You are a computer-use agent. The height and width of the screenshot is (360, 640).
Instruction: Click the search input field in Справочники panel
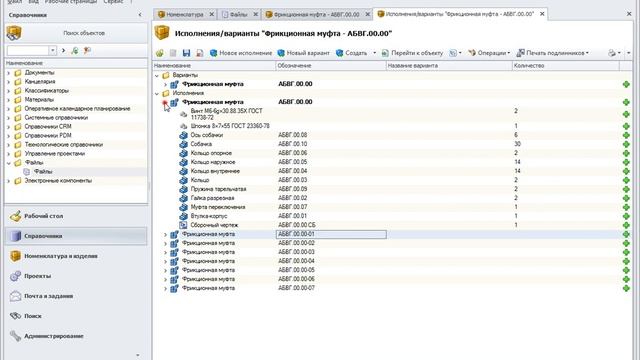(28, 50)
